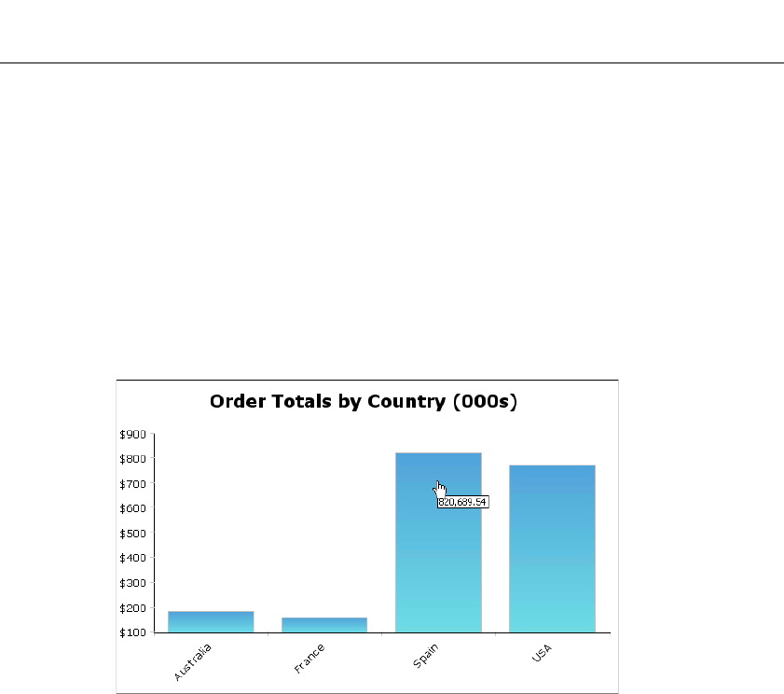Image resolution: width=784 pixels, height=694 pixels.
Task: Select the USA bar in the chart
Action: point(552,548)
